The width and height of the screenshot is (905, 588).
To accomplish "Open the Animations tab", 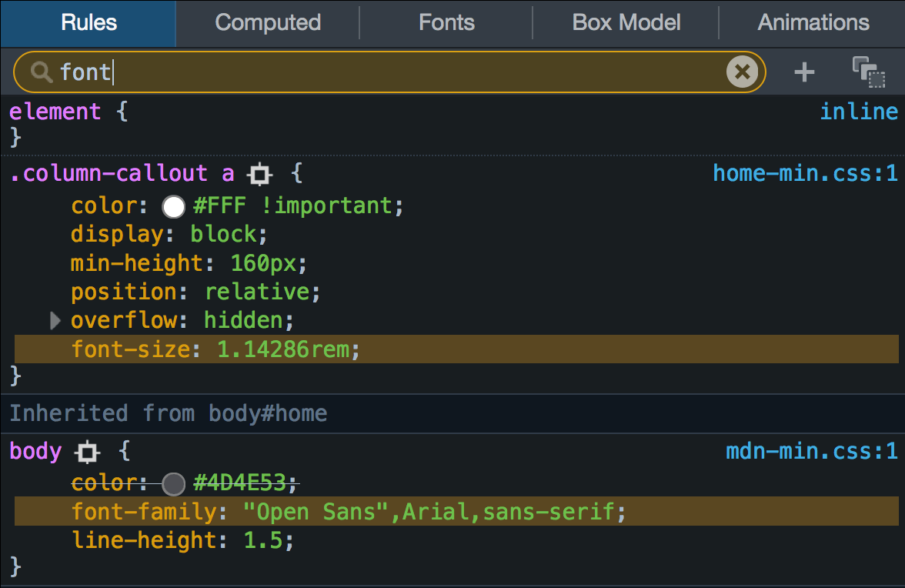I will (813, 23).
